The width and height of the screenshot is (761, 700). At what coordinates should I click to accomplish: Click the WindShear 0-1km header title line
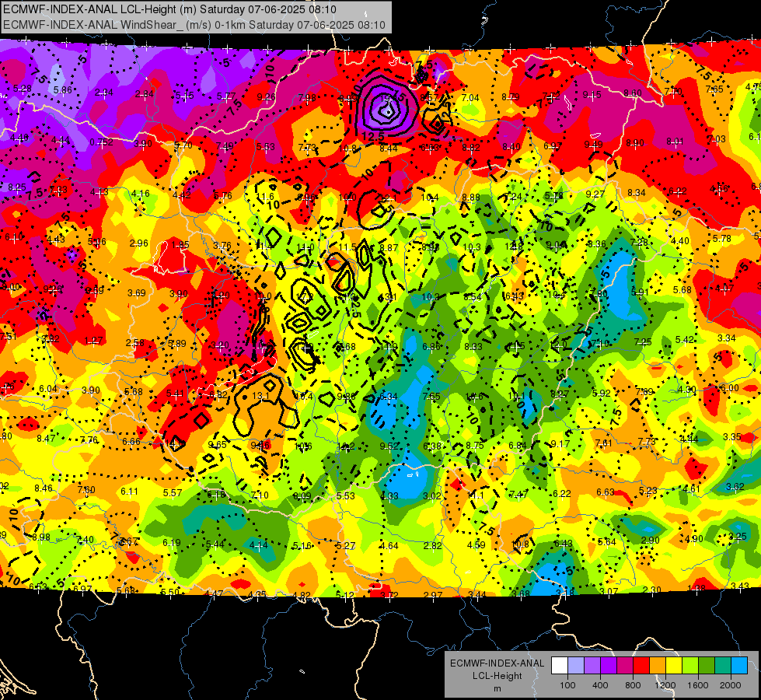pos(194,25)
